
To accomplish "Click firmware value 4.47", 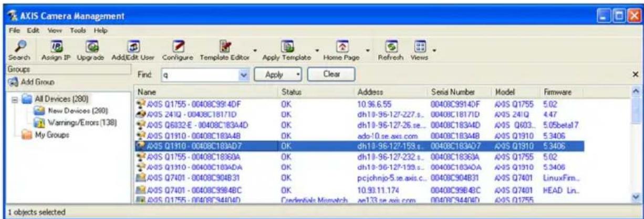I will (551, 114).
